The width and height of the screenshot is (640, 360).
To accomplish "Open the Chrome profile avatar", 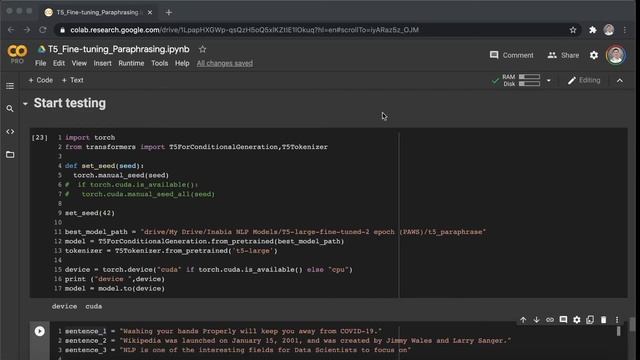I will 609,30.
